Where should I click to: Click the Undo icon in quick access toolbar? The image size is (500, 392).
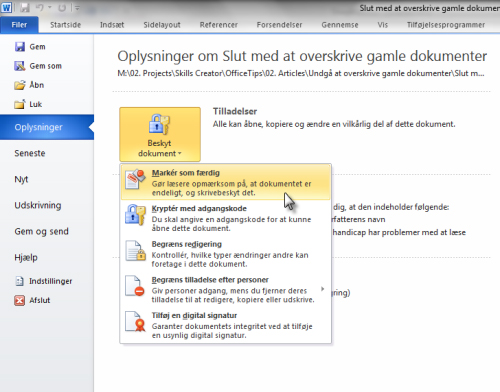[x=40, y=8]
